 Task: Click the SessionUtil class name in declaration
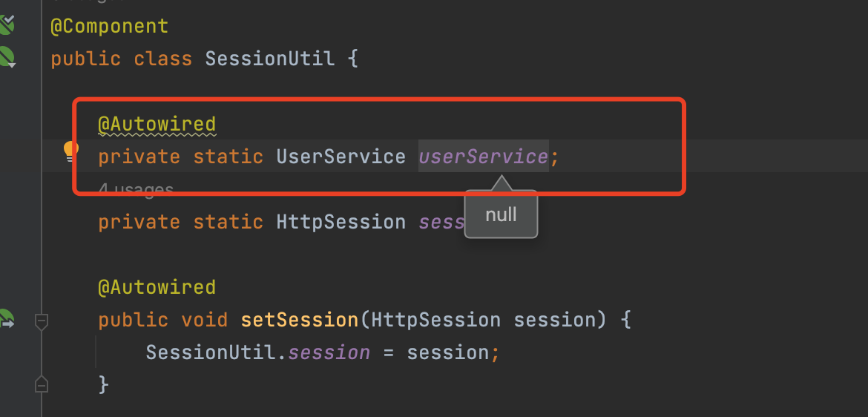(x=269, y=59)
